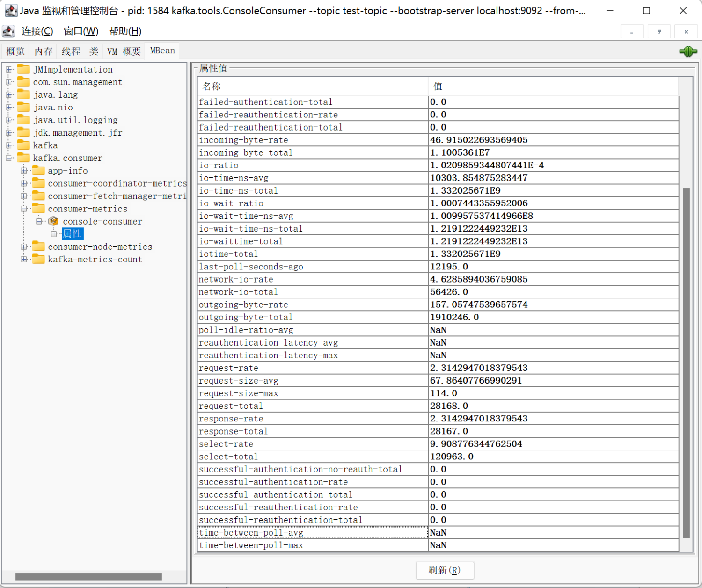
Task: Close the inner connection frame
Action: point(686,32)
